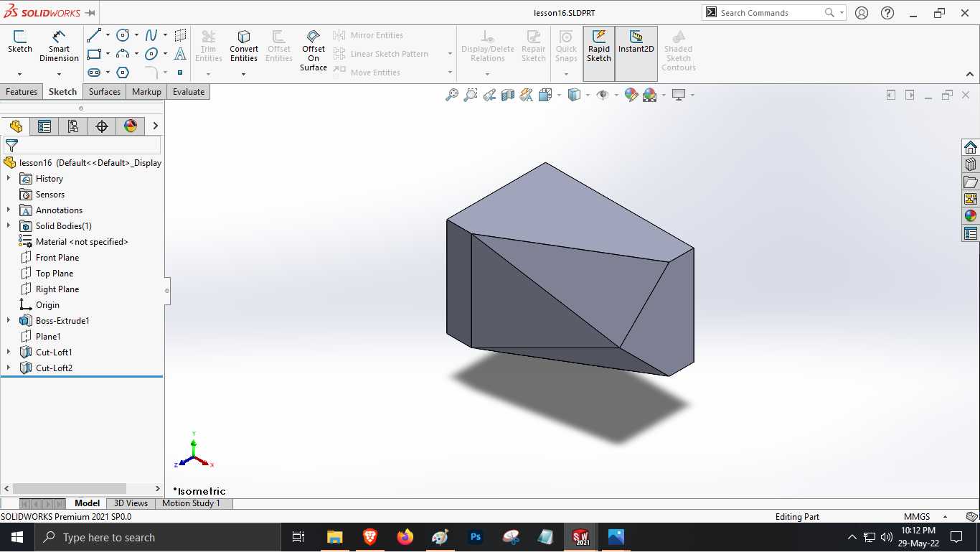The image size is (980, 560).
Task: Select the Line sketch tool
Action: [94, 35]
